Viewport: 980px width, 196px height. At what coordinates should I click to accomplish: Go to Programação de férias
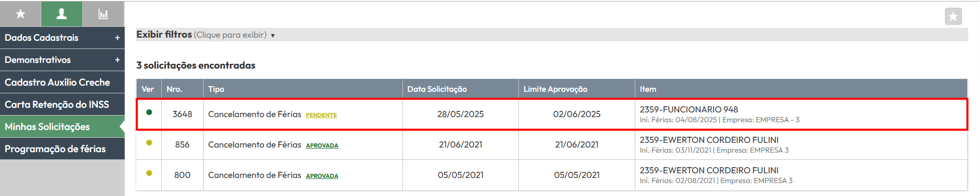[x=62, y=149]
